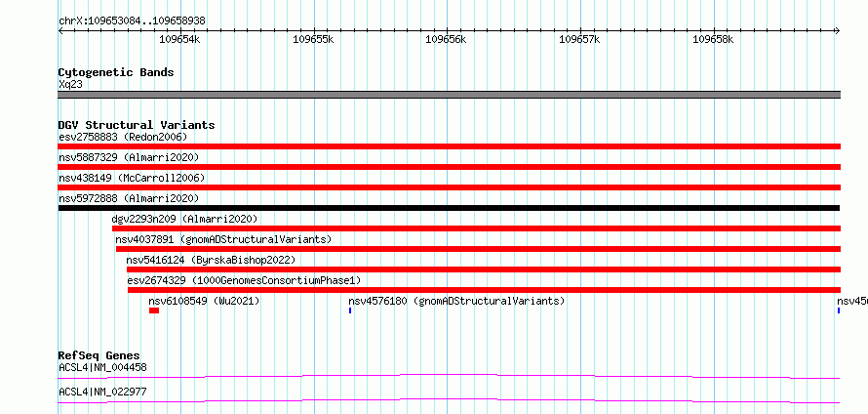The width and height of the screenshot is (868, 414).
Task: Select the magenta ACSL4|NM_004458 transcript line
Action: (x=449, y=376)
